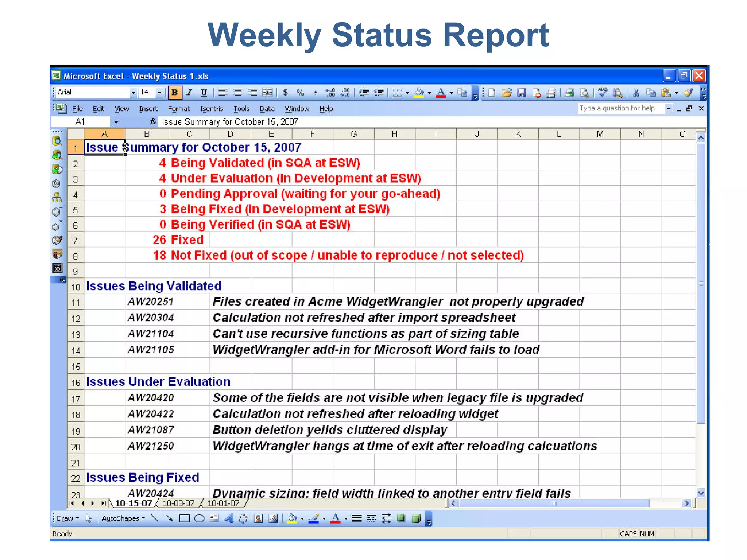
Task: Open the Name Box dropdown arrow
Action: [116, 122]
